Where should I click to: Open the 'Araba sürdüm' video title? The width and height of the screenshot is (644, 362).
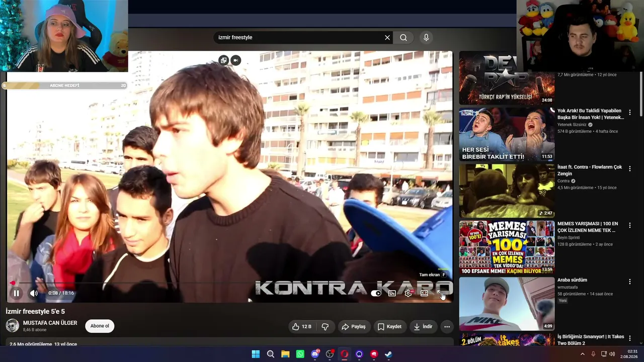(x=572, y=280)
